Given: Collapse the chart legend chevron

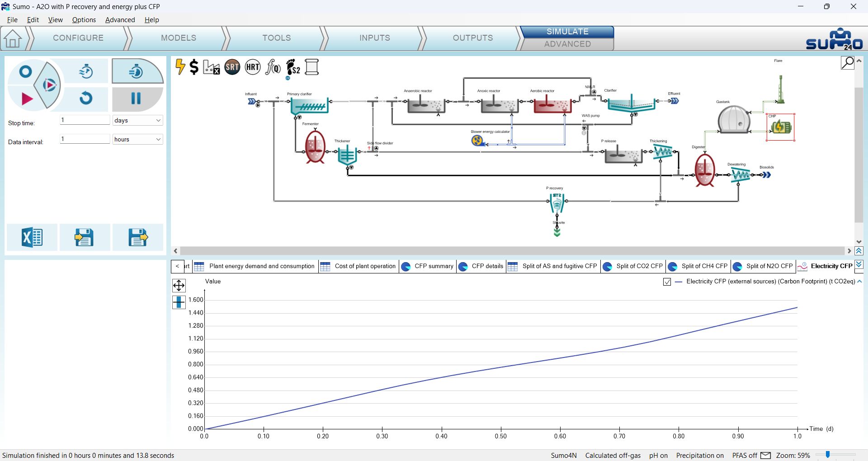Looking at the screenshot, I should click(x=859, y=282).
